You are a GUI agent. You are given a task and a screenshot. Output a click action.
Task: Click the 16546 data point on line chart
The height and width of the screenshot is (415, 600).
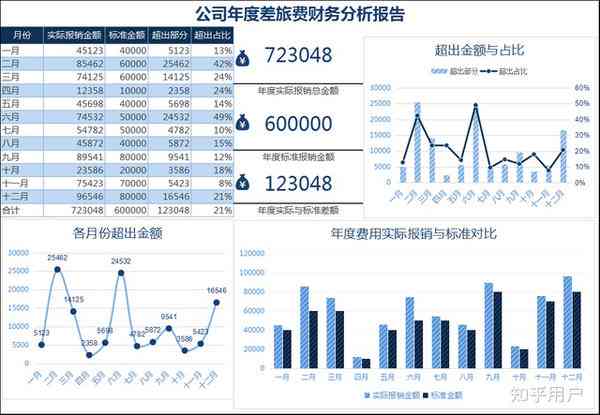point(216,303)
